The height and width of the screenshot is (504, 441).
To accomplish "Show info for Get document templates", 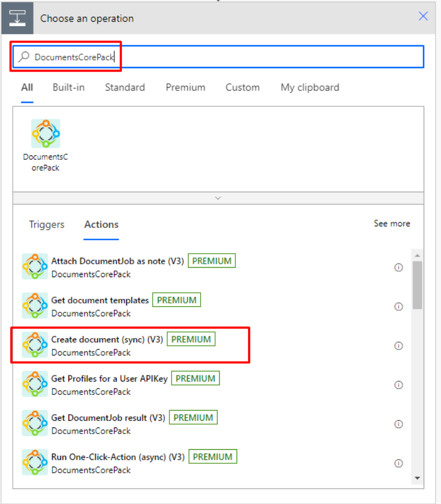I will 399,307.
